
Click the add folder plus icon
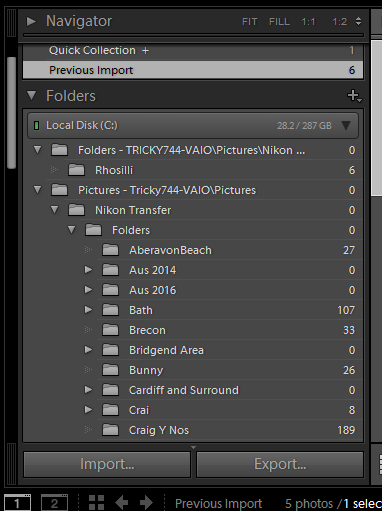[x=354, y=96]
